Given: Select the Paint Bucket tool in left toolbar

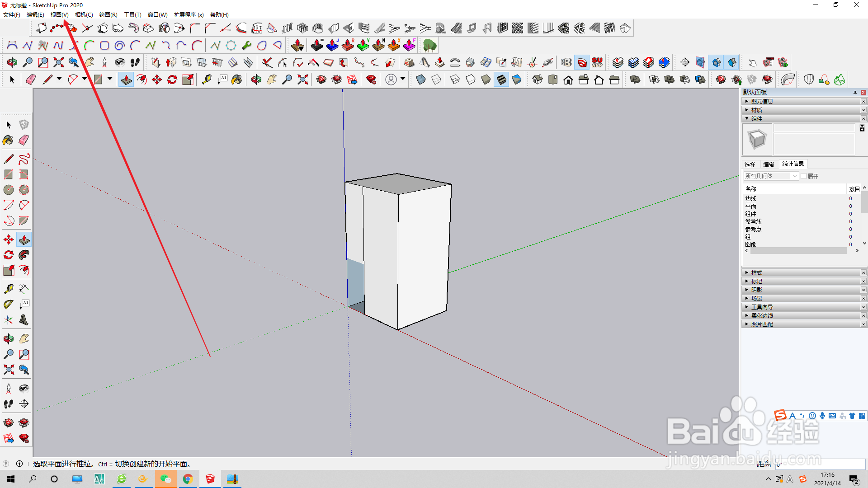Looking at the screenshot, I should [x=8, y=140].
